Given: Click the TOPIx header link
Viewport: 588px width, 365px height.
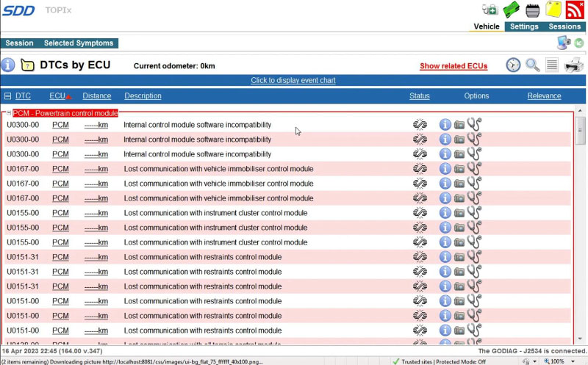Looking at the screenshot, I should [58, 10].
